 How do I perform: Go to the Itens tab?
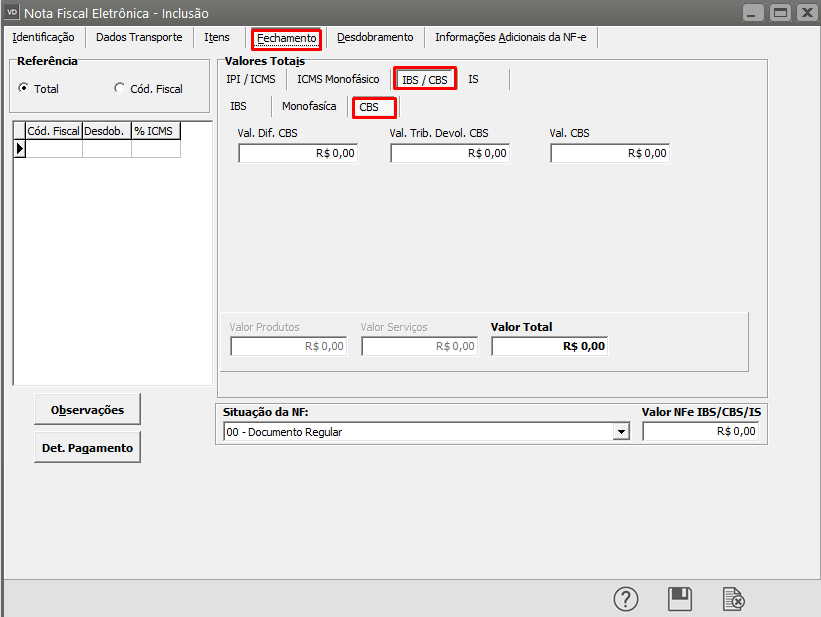point(217,37)
